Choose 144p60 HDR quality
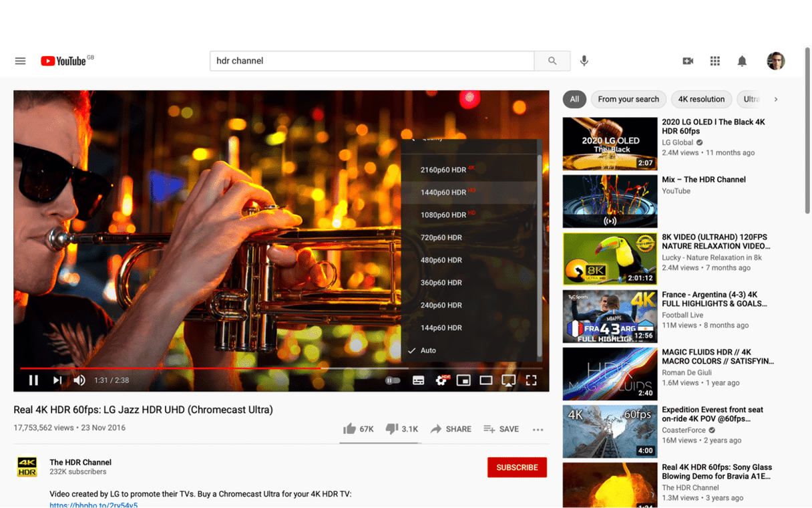812x508 pixels. [469, 328]
